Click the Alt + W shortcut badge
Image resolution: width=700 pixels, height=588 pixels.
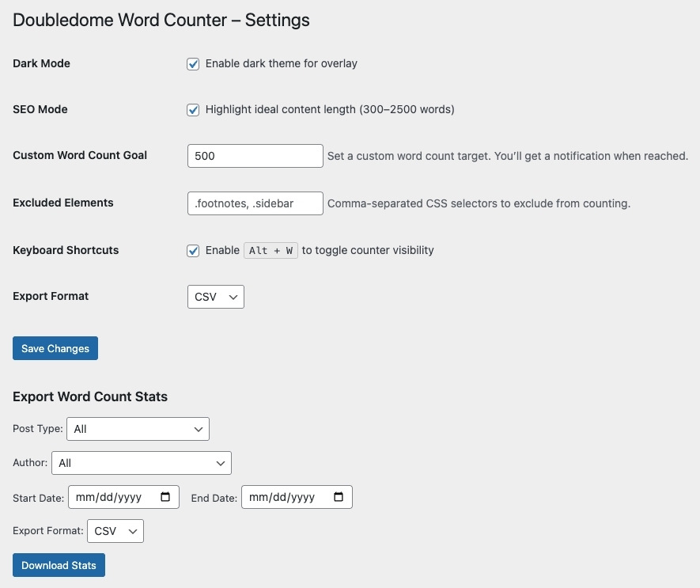pos(271,250)
